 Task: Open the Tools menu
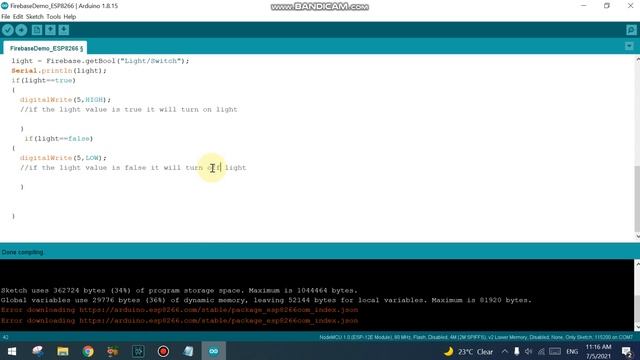(x=53, y=17)
